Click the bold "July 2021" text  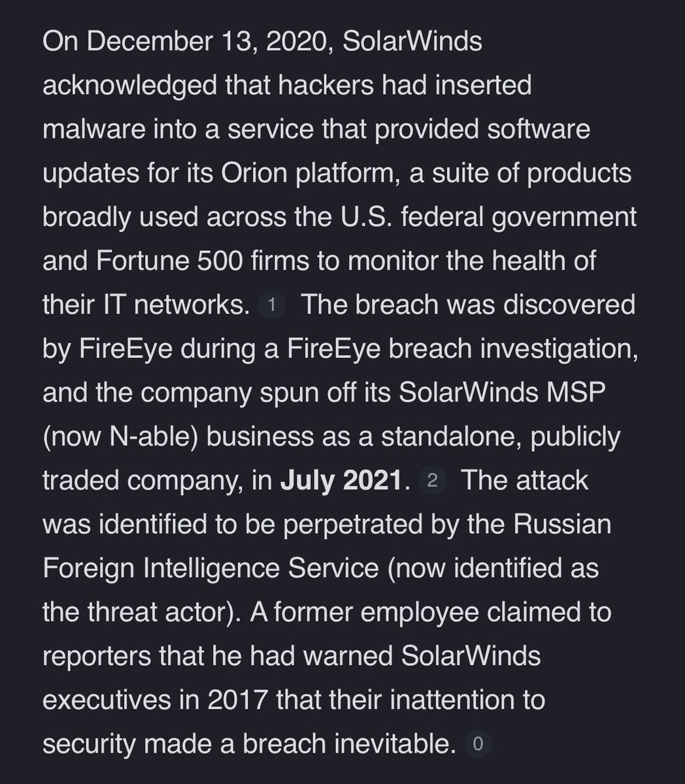340,481
